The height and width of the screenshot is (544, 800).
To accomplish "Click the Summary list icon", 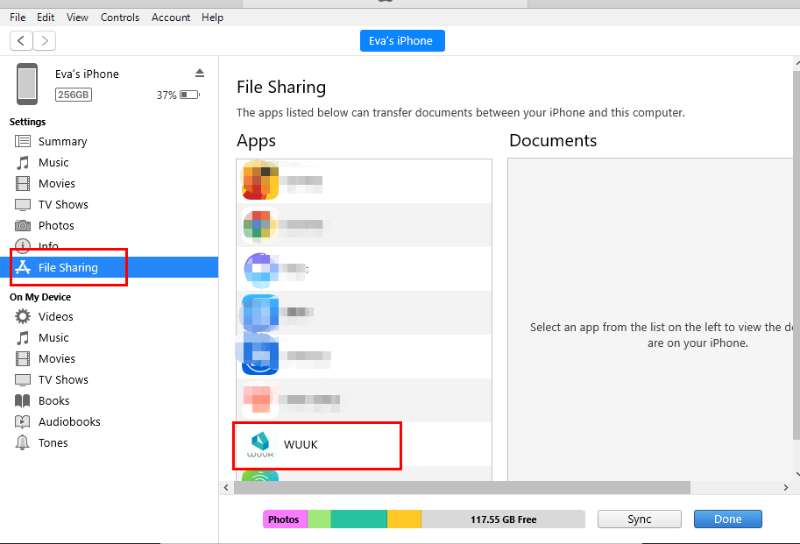I will point(22,141).
